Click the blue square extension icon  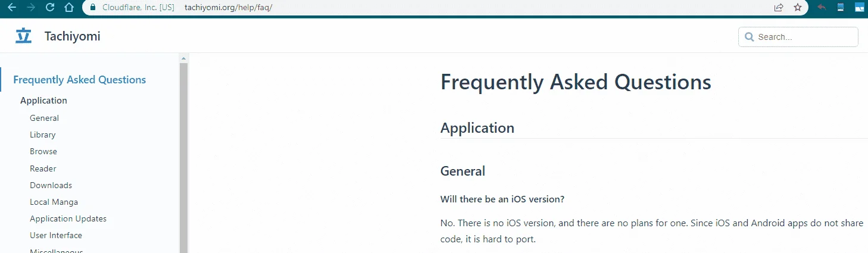click(x=841, y=7)
